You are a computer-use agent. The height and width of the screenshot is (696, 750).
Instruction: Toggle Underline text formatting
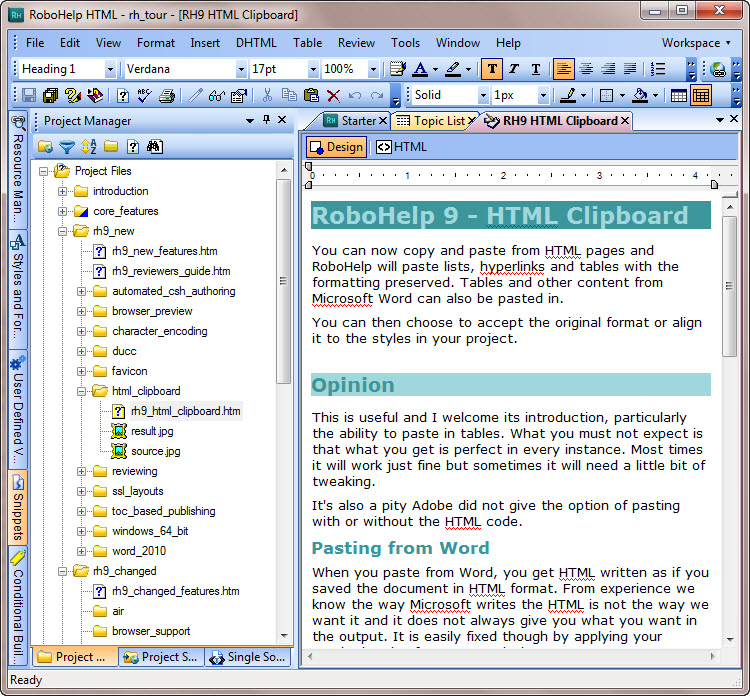pyautogui.click(x=535, y=69)
